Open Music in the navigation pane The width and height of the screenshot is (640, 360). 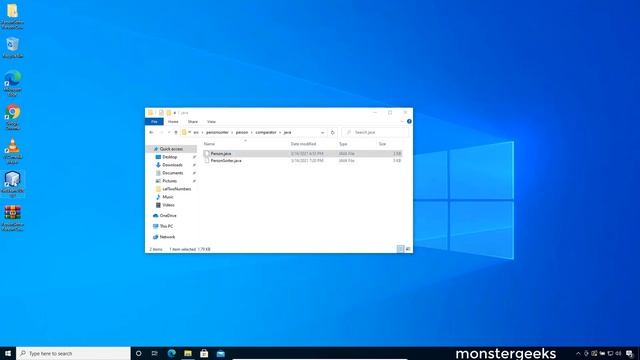click(168, 197)
